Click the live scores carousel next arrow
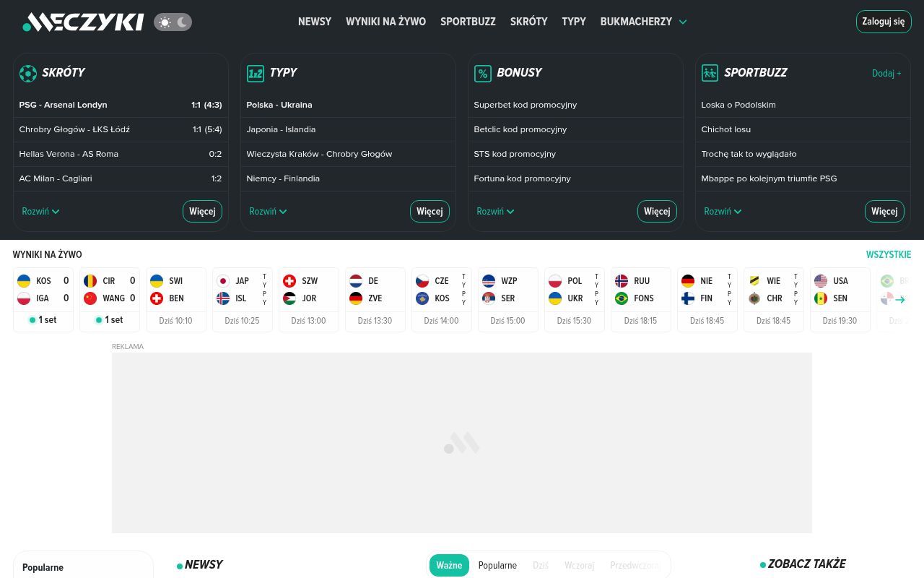Screen dimensions: 924x578 (x=900, y=299)
